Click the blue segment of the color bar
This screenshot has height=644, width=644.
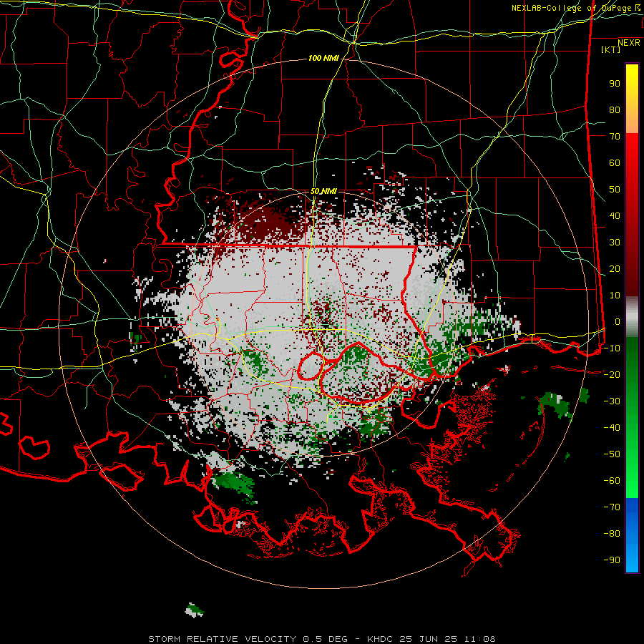click(x=632, y=534)
